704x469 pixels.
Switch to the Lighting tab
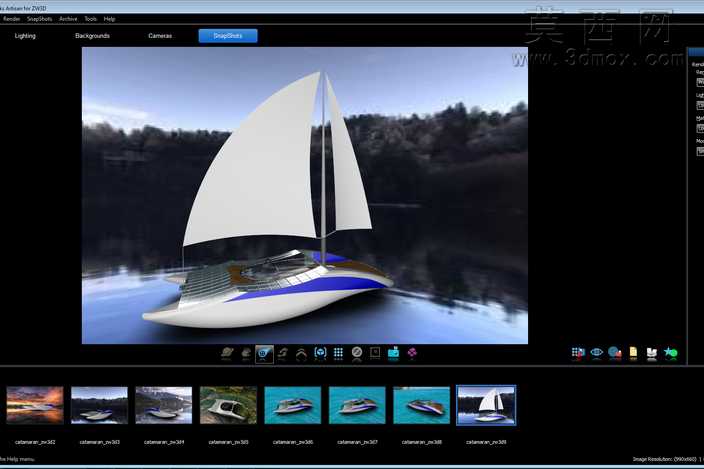click(x=25, y=36)
